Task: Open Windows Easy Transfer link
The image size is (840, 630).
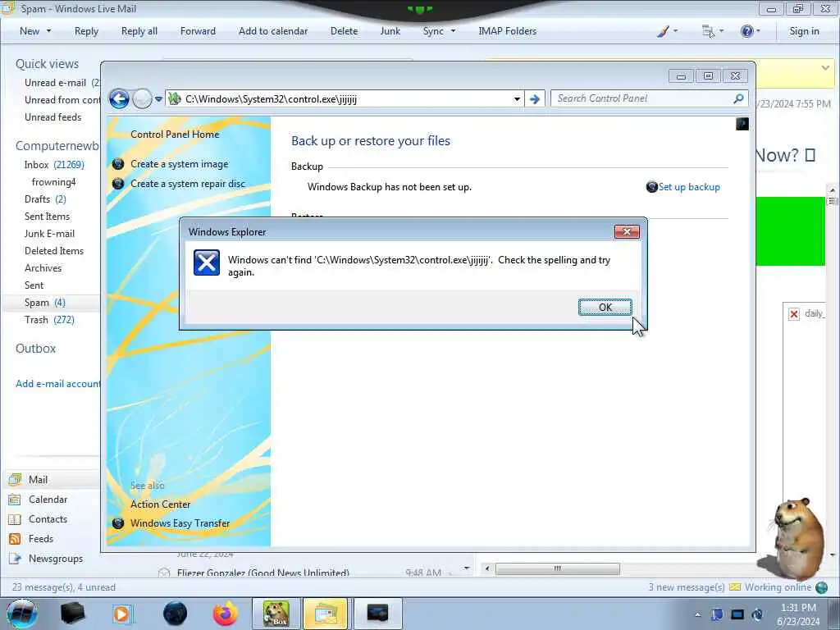Action: click(x=180, y=523)
